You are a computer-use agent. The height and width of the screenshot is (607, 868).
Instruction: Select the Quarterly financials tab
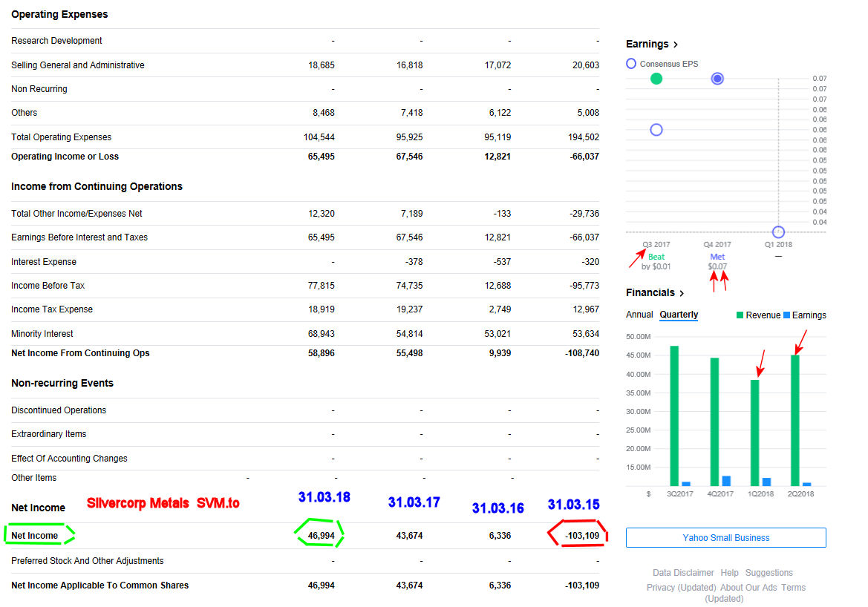tap(679, 315)
